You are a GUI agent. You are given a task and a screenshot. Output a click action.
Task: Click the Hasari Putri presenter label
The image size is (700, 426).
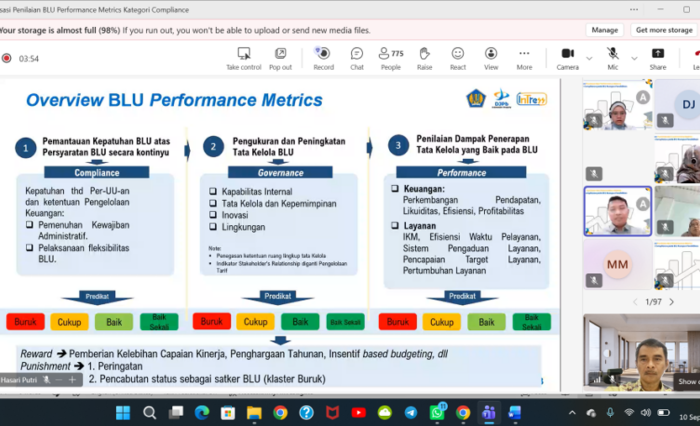tap(19, 380)
